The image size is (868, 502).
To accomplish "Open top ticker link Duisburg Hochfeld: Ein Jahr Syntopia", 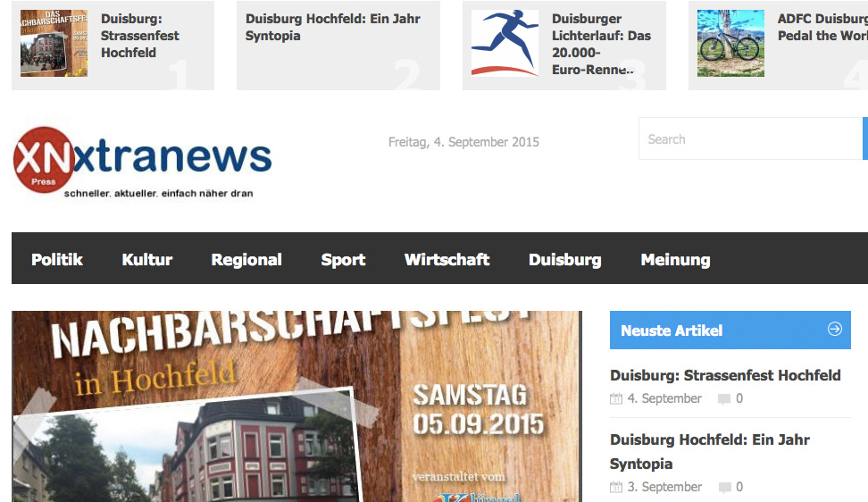I will pos(332,27).
